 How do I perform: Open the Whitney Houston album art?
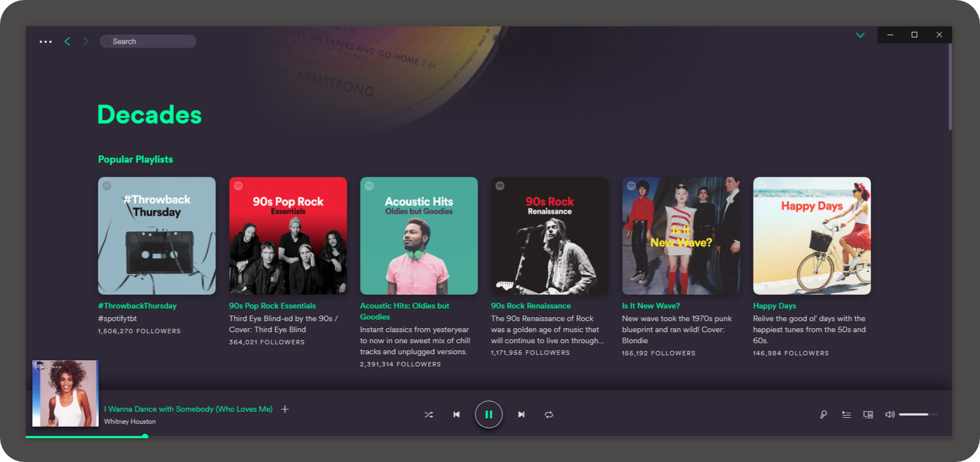tap(66, 393)
